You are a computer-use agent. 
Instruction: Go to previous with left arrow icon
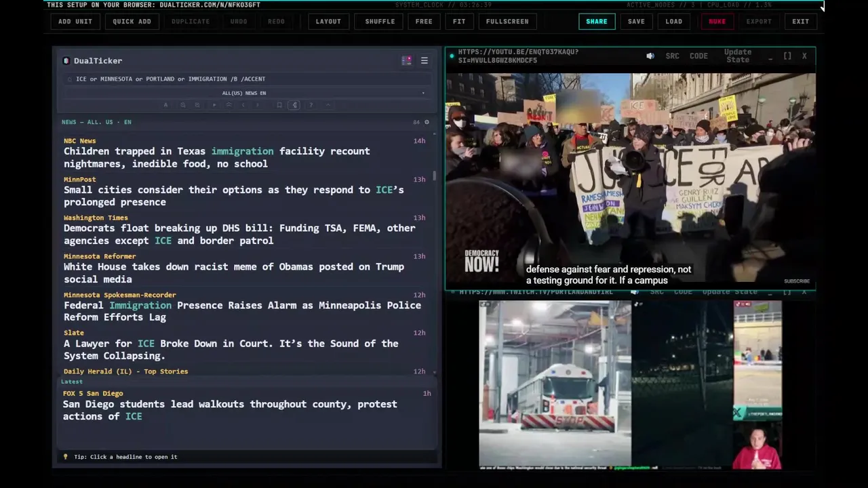[x=243, y=105]
